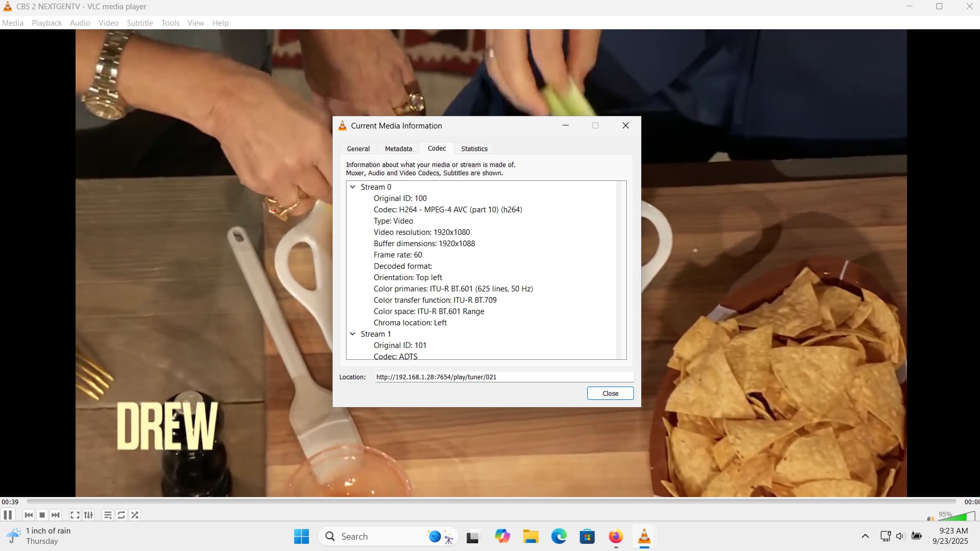
Task: Show hidden system tray icons
Action: pyautogui.click(x=865, y=536)
